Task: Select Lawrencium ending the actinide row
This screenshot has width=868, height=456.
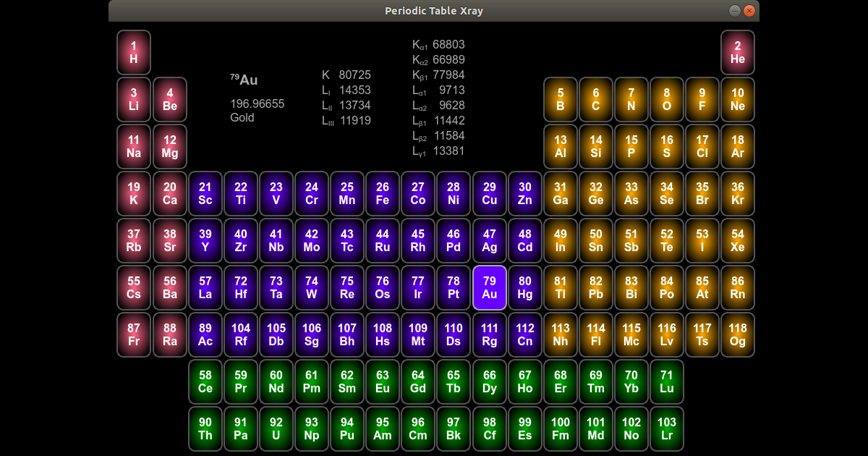Action: pyautogui.click(x=666, y=428)
